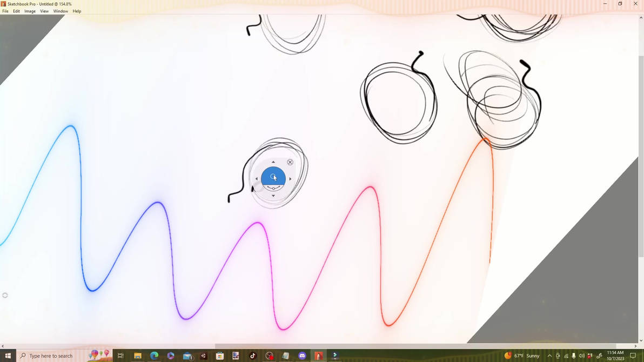Click the Windows Start button

click(7, 356)
